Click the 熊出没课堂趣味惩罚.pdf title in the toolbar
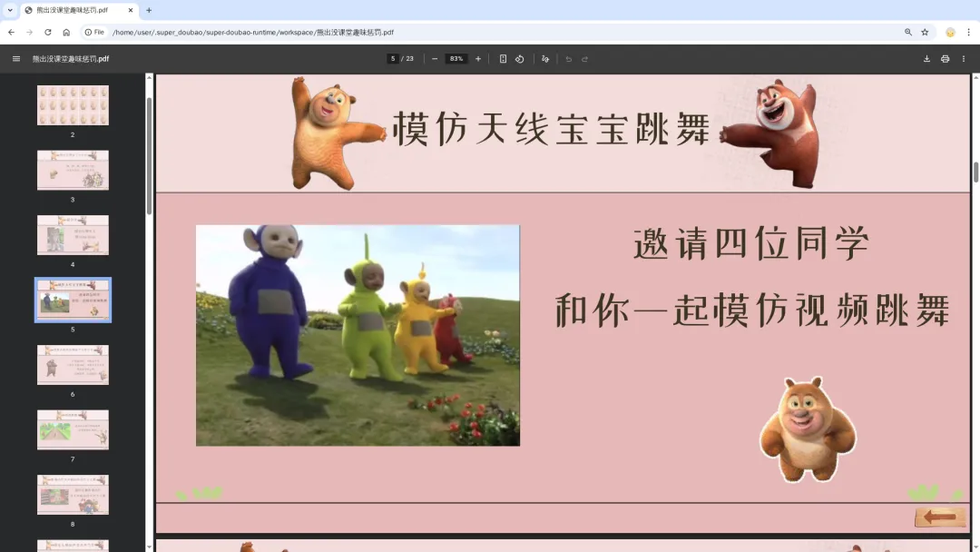980x552 pixels. 71,59
